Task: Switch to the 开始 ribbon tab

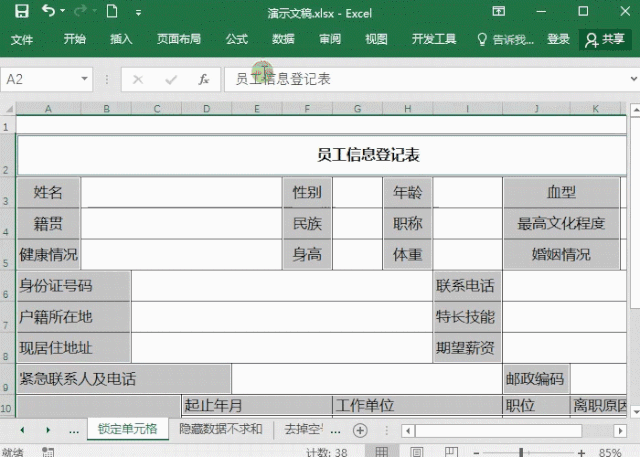Action: click(x=75, y=39)
